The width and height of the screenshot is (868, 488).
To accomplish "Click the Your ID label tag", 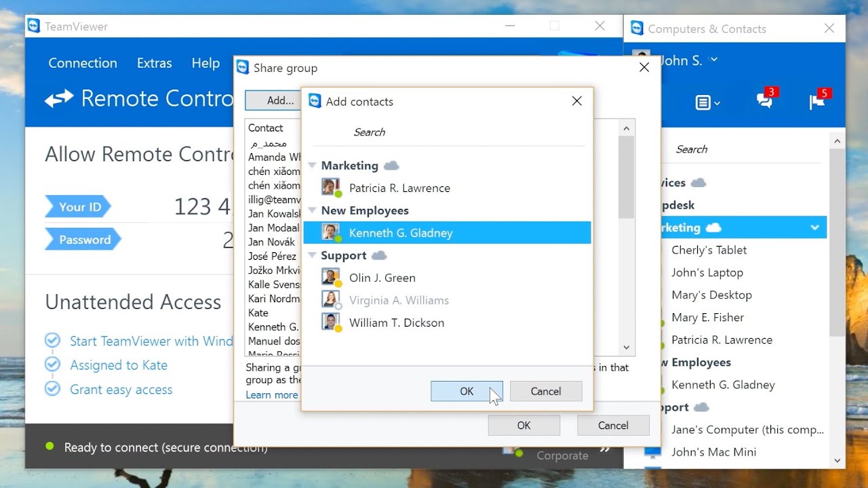I will click(78, 207).
